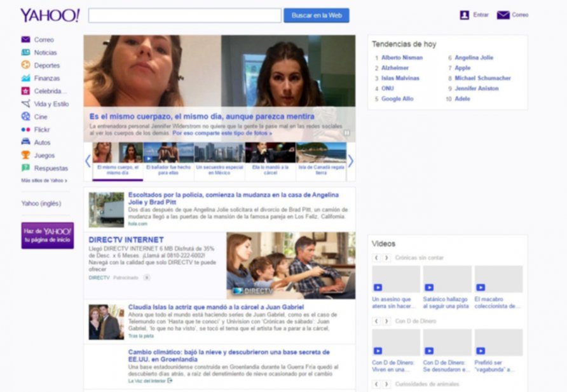567x392 pixels.
Task: Open the Claudia Islas headline
Action: [x=216, y=307]
